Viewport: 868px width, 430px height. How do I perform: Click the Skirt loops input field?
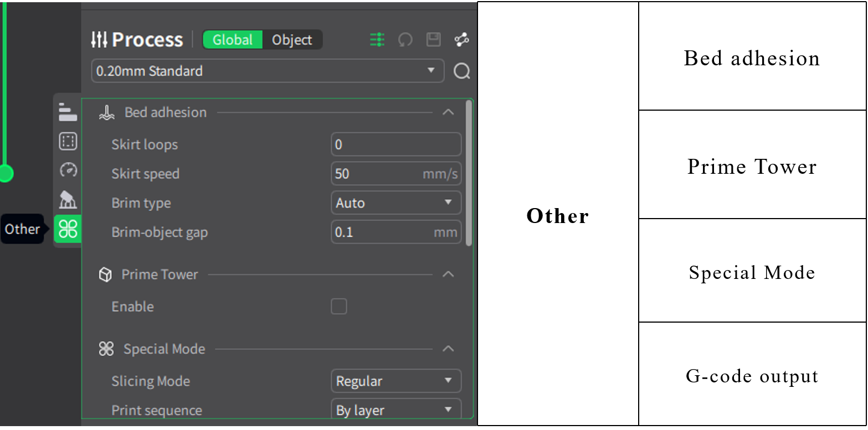tap(396, 145)
